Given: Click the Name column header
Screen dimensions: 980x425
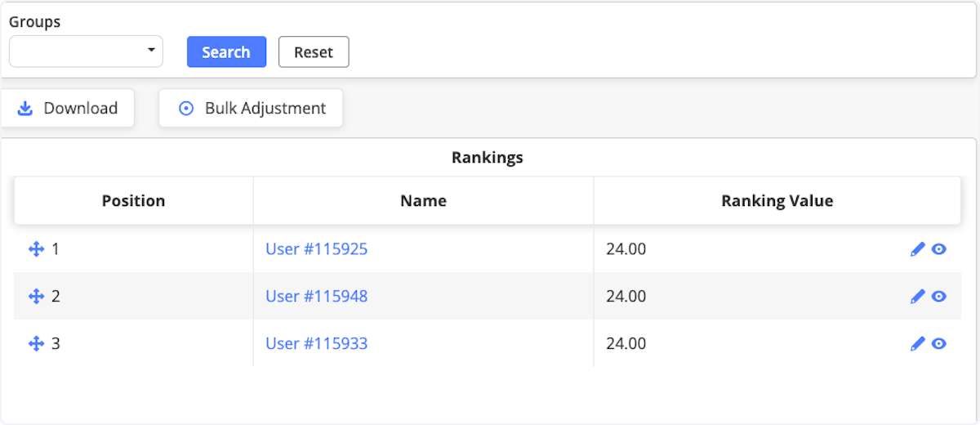Looking at the screenshot, I should click(423, 201).
